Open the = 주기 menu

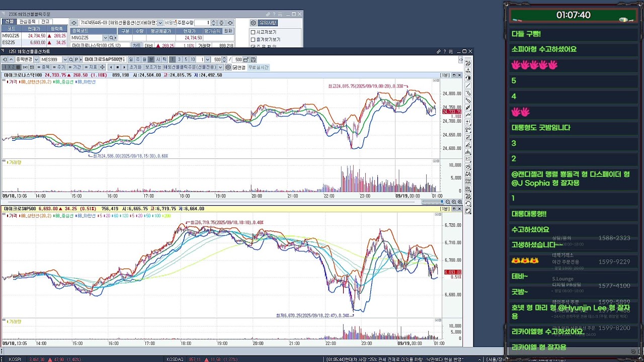(x=58, y=67)
